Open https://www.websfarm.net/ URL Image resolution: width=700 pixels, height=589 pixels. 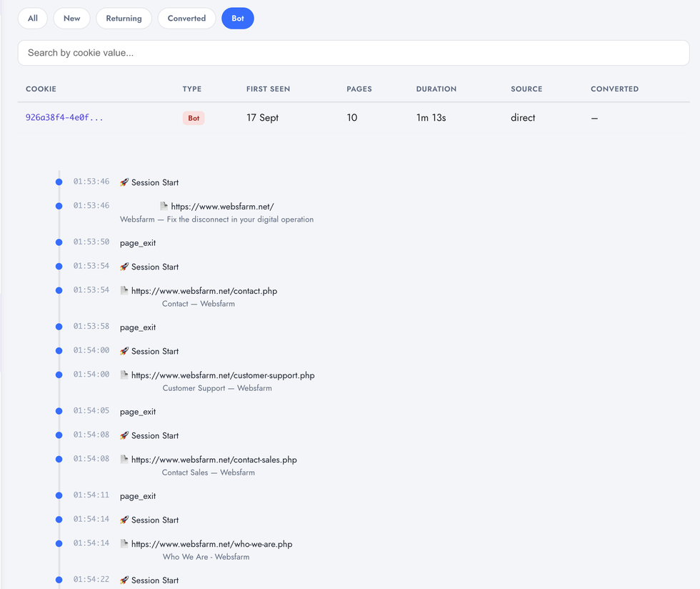point(222,207)
